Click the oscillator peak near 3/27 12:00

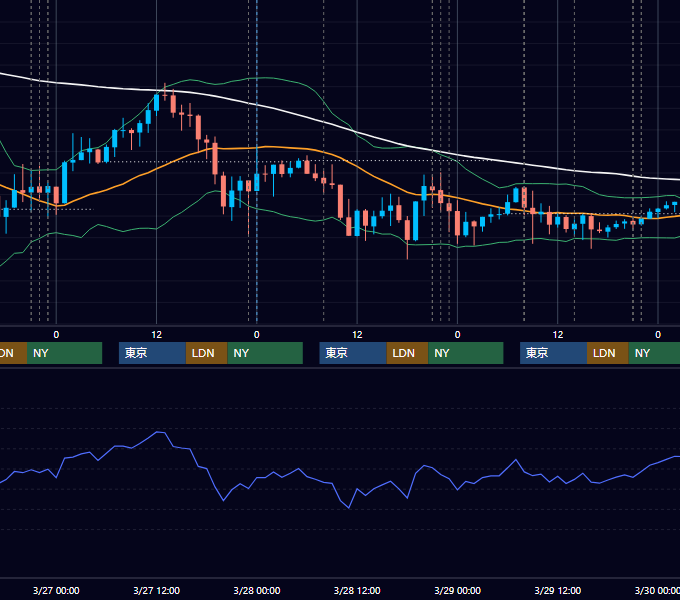158,432
